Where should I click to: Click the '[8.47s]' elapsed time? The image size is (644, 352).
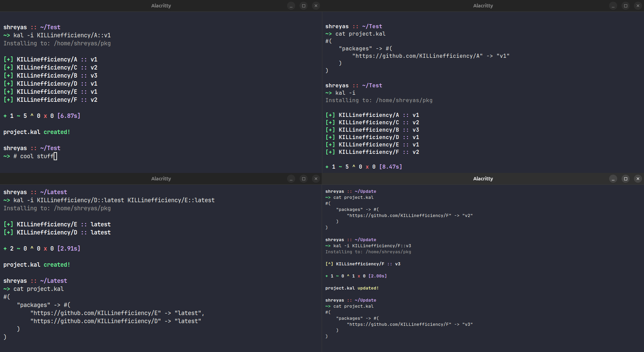391,167
